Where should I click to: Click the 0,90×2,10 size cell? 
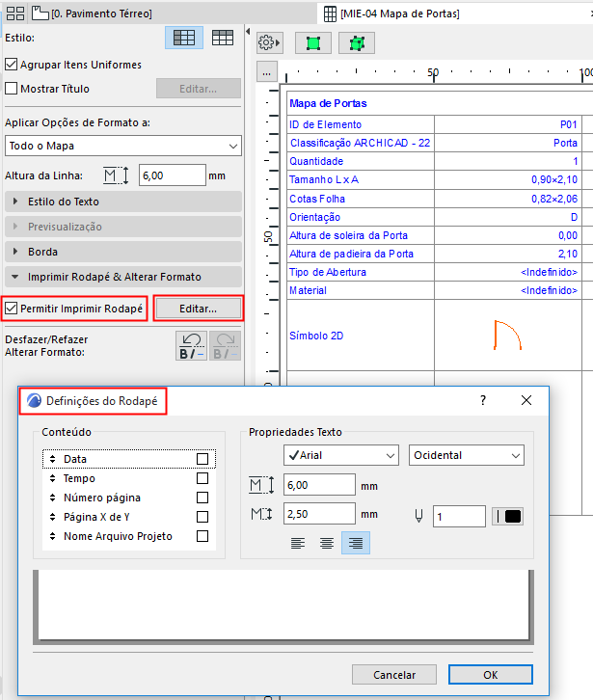point(508,179)
